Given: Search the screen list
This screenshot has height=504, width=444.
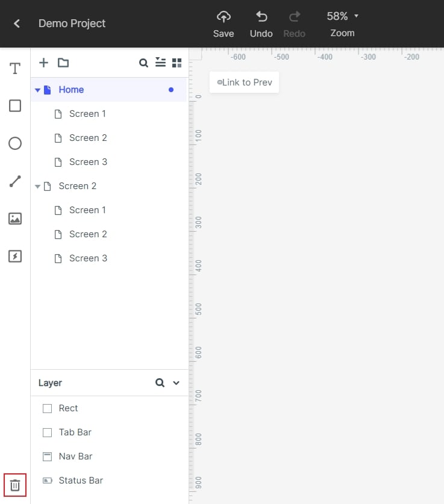Looking at the screenshot, I should (x=143, y=63).
